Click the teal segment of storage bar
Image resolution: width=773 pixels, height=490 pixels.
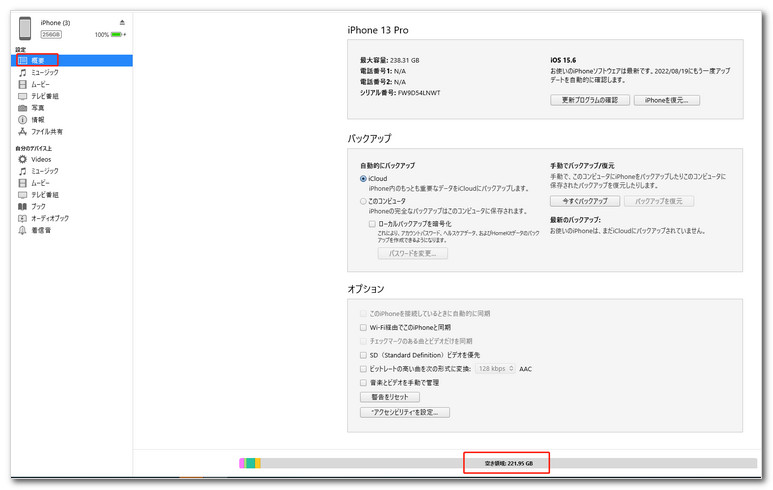point(250,463)
